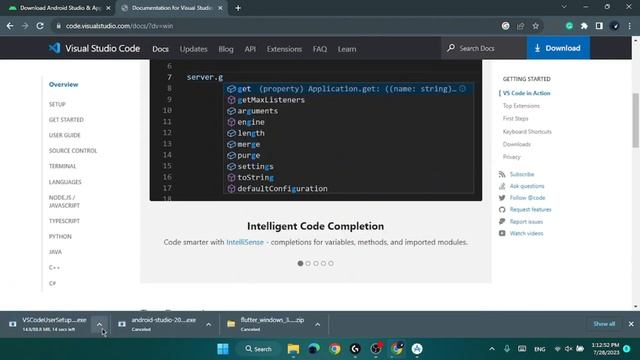The width and height of the screenshot is (640, 360).
Task: Select the fourth carousel dot
Action: point(323,263)
